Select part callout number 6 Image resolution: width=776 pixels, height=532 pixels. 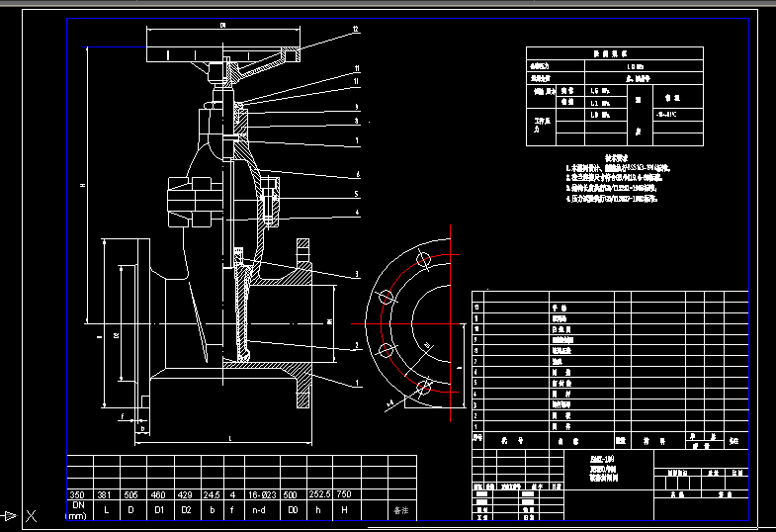tap(356, 174)
